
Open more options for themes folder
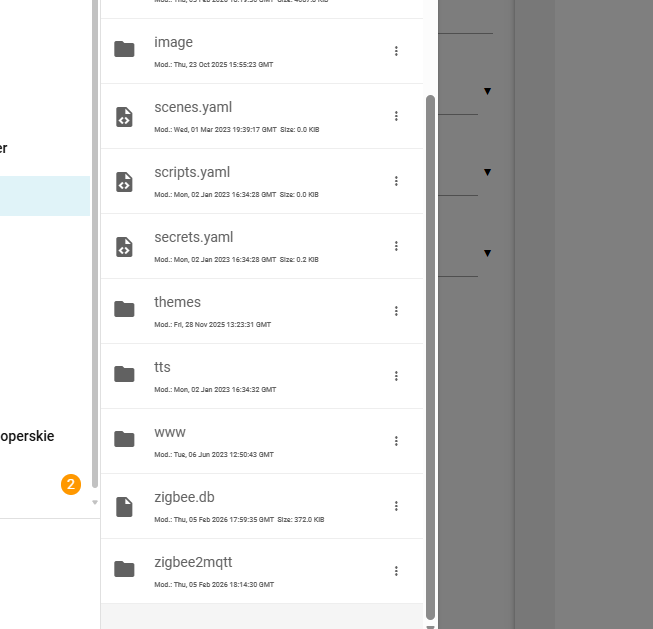[396, 311]
